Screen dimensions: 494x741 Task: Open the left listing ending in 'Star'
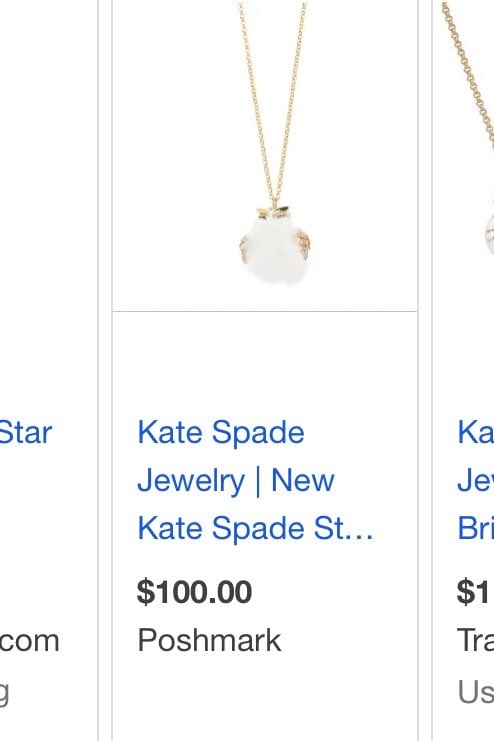point(26,433)
